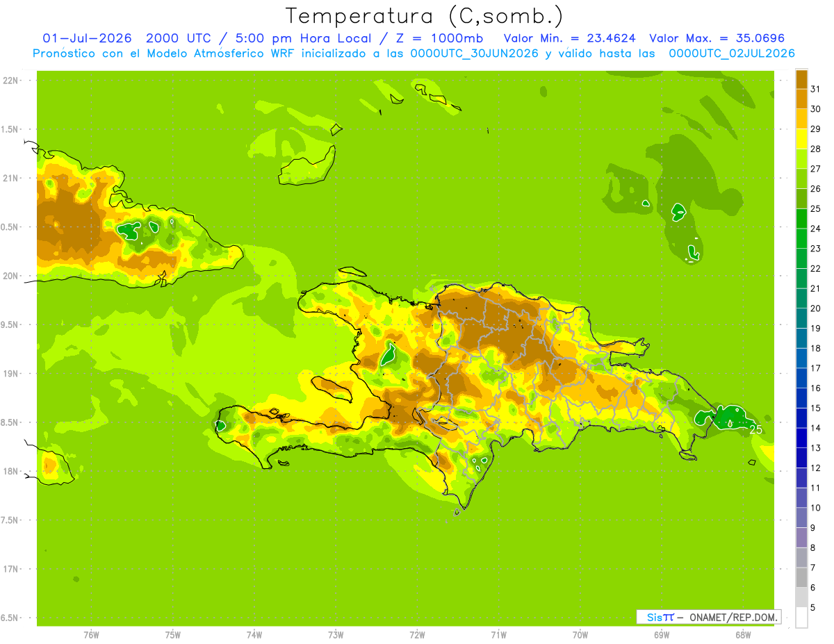This screenshot has height=644, width=834.
Task: Click the brown swatch above 31 on the legend
Action: [x=801, y=79]
